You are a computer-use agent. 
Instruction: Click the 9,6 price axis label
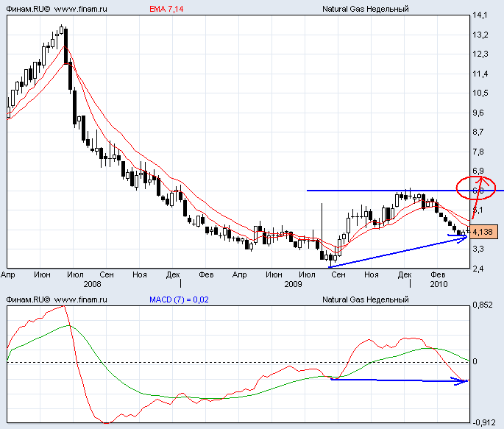pyautogui.click(x=478, y=113)
